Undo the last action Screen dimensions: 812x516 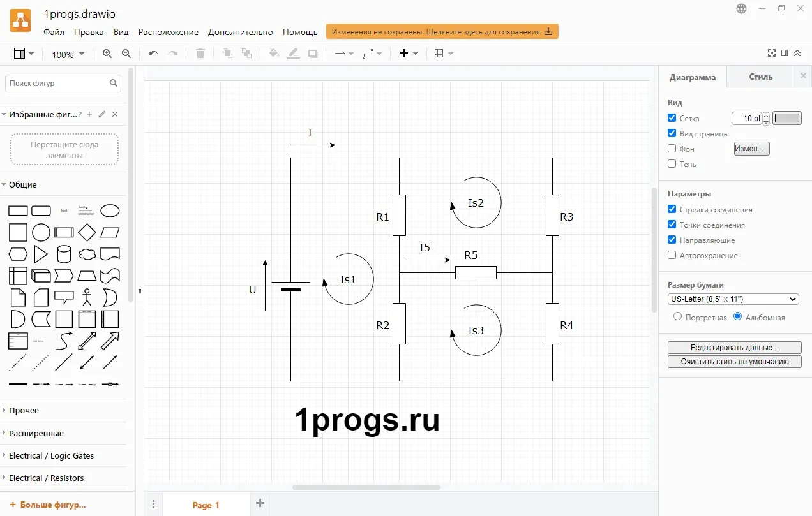(153, 54)
